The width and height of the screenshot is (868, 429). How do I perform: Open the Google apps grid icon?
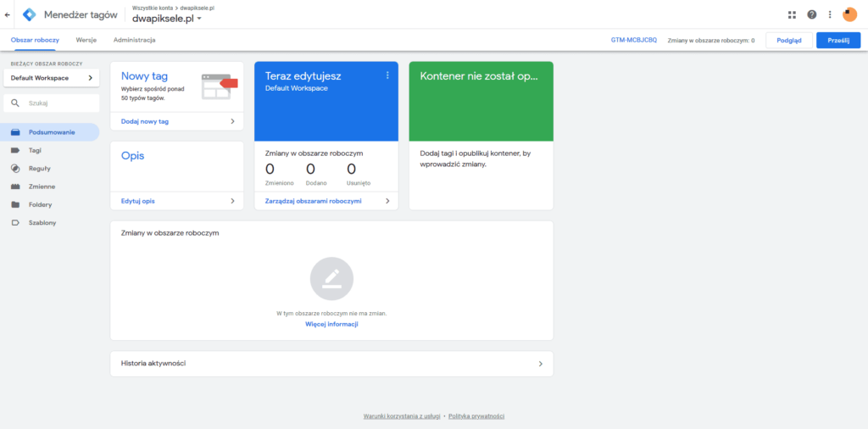[x=792, y=14]
